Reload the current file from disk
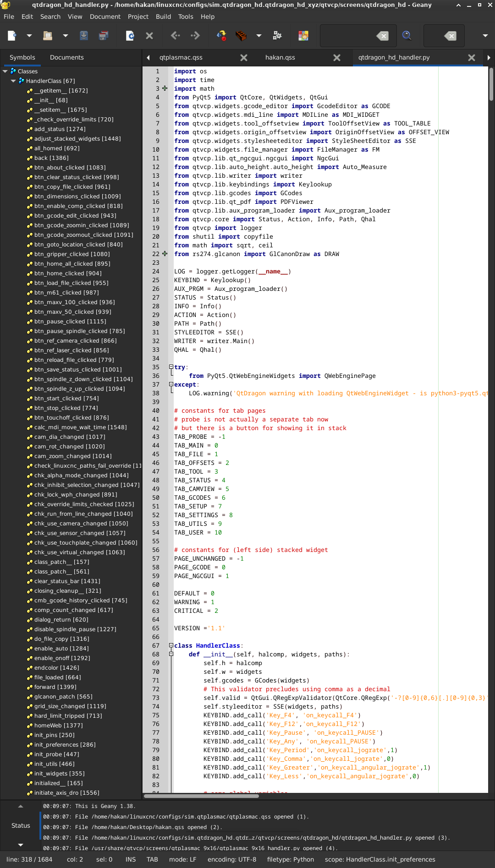The width and height of the screenshot is (495, 868). pos(130,36)
